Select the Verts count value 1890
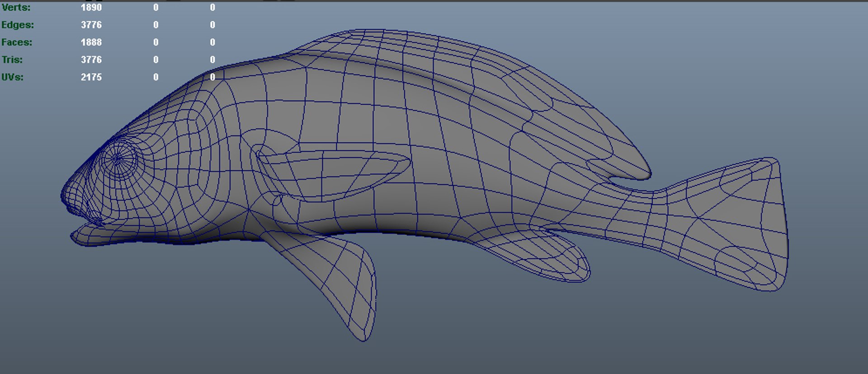868x374 pixels. pos(91,7)
